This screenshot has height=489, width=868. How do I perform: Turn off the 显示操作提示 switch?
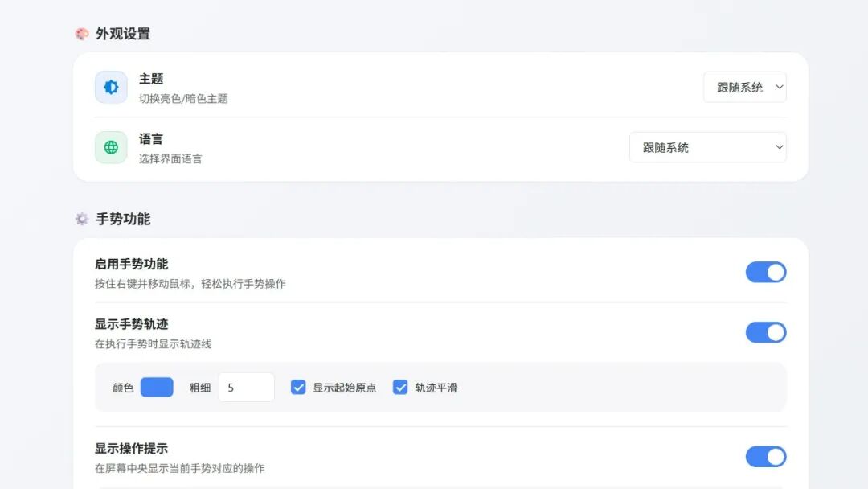(766, 457)
